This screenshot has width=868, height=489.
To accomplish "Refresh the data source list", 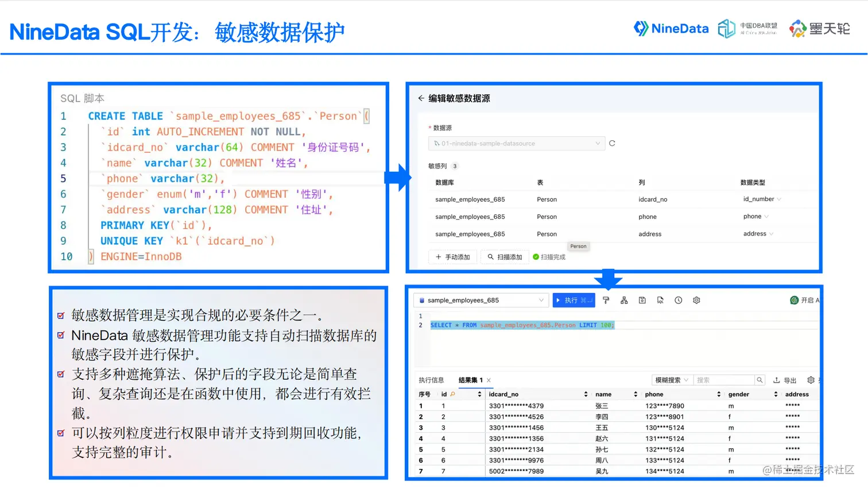I will tap(612, 144).
